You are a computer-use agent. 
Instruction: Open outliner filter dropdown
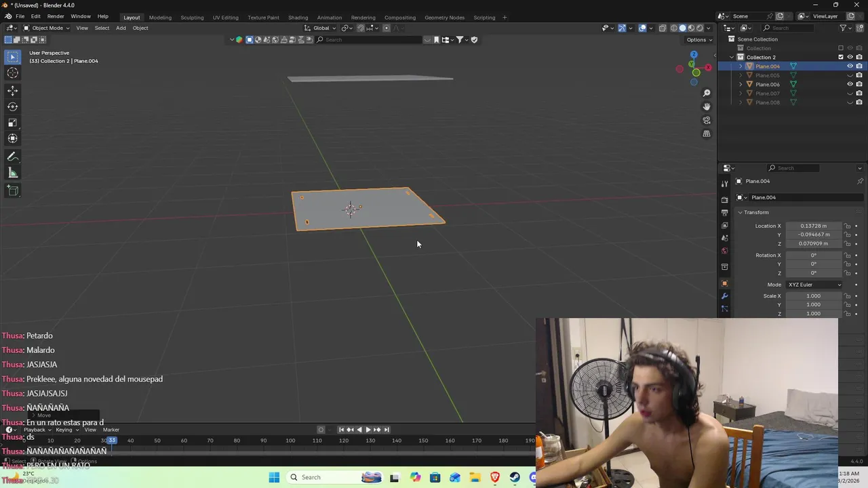(x=845, y=28)
